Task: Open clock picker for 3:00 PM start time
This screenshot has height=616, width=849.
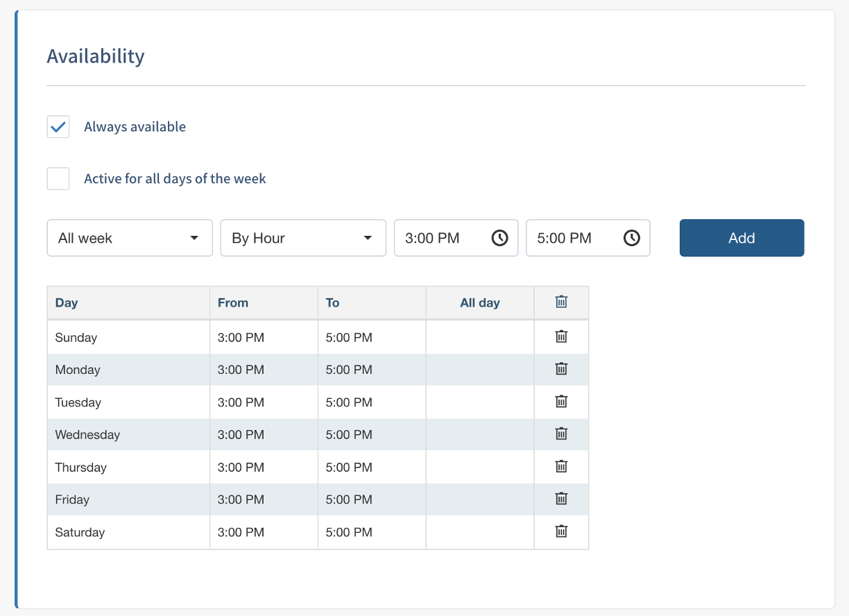Action: tap(499, 238)
